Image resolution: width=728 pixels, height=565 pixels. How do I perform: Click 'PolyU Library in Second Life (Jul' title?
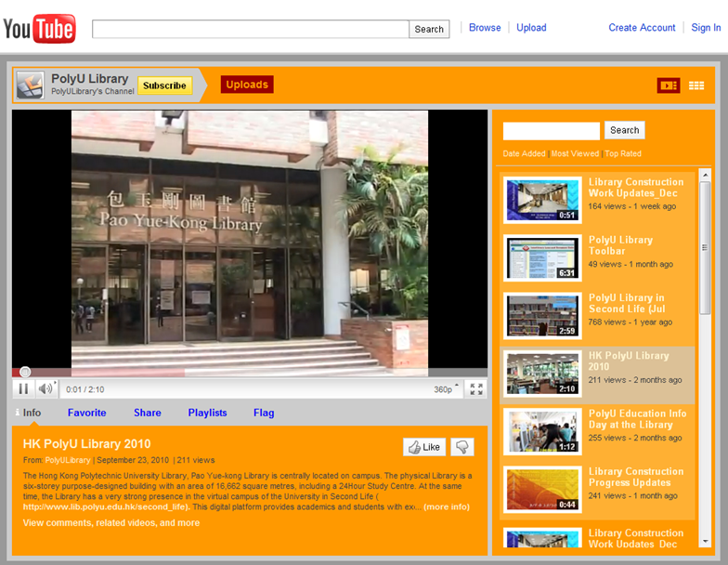627,303
